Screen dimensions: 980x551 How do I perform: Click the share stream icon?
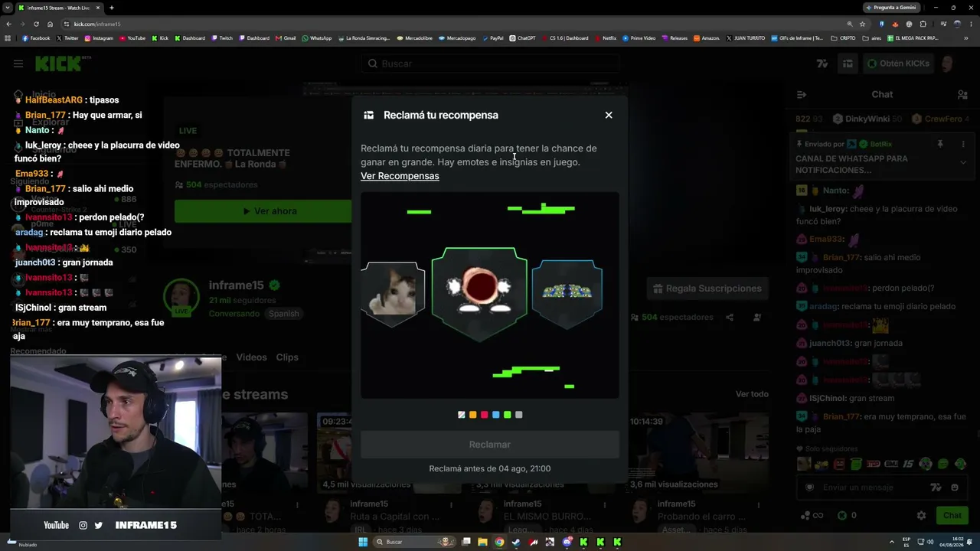point(730,318)
